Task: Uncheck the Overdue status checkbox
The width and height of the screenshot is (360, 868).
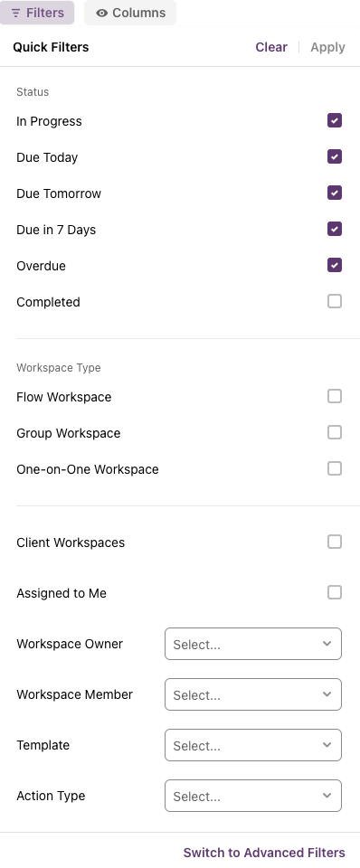Action: 335,265
